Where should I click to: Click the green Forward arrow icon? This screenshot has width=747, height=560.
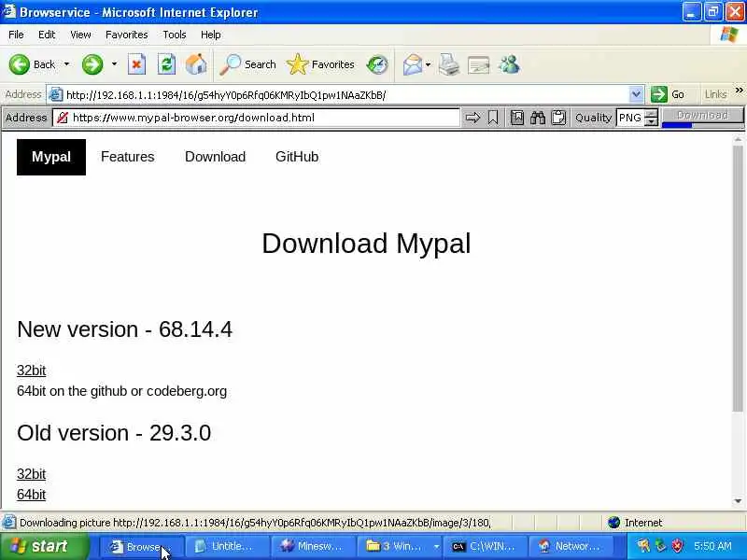click(x=92, y=64)
